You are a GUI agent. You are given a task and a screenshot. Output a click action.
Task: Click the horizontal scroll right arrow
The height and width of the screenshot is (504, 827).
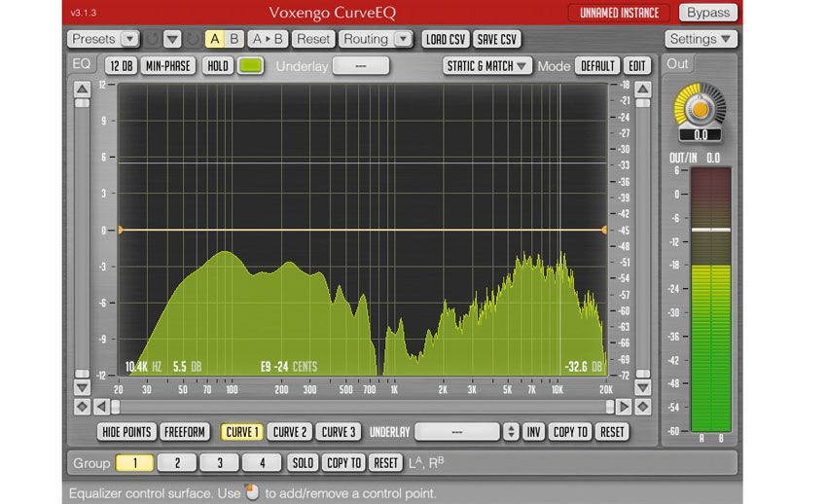click(624, 407)
